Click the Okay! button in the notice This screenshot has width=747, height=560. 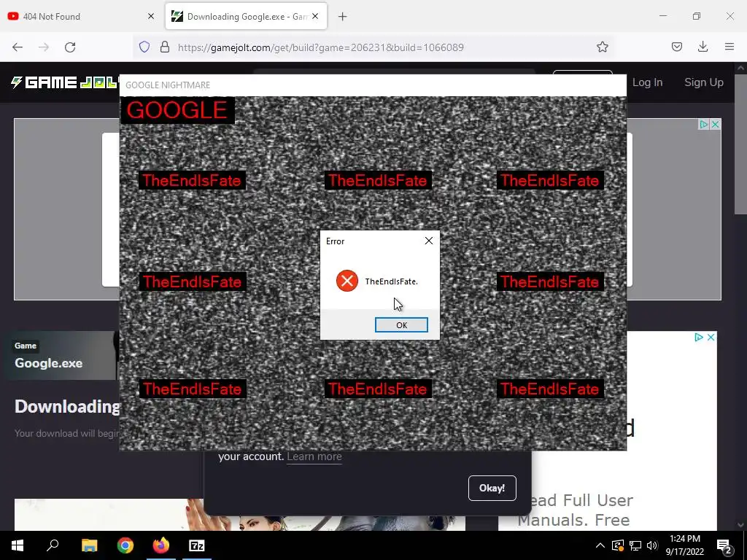click(x=492, y=488)
